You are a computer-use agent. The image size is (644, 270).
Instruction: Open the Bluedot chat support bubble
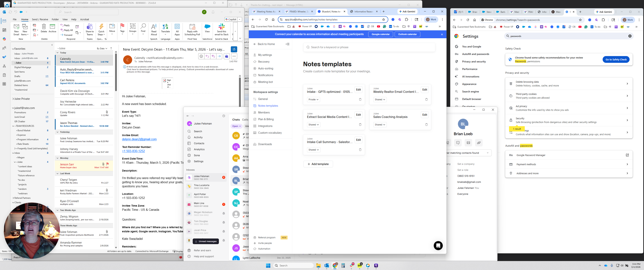pos(438,245)
